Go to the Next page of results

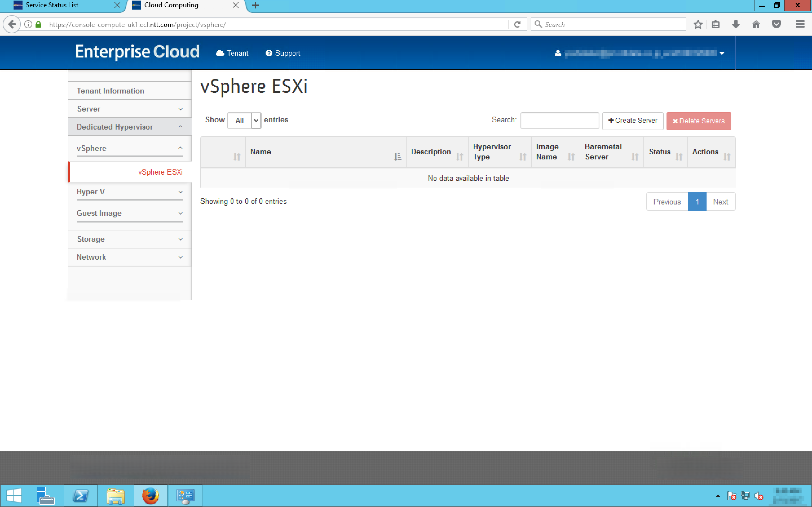pyautogui.click(x=720, y=202)
